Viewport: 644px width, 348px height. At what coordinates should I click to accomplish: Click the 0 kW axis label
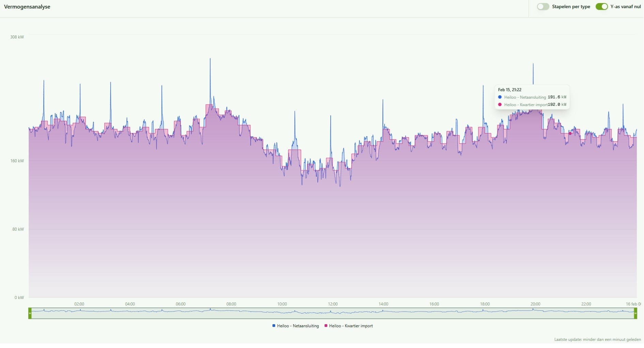coord(19,298)
